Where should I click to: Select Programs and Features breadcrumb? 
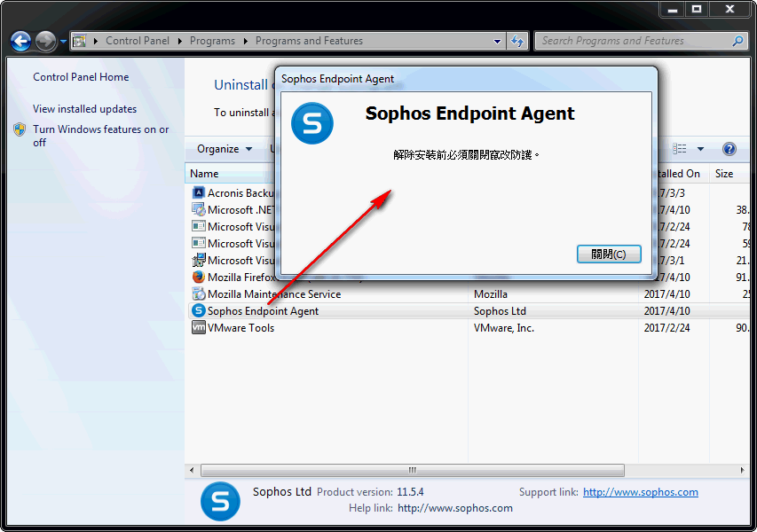coord(309,41)
